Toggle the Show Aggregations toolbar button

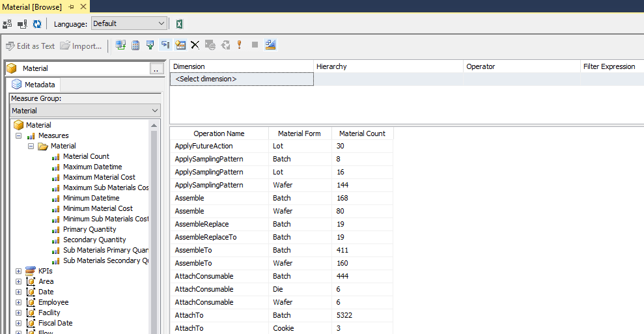180,46
